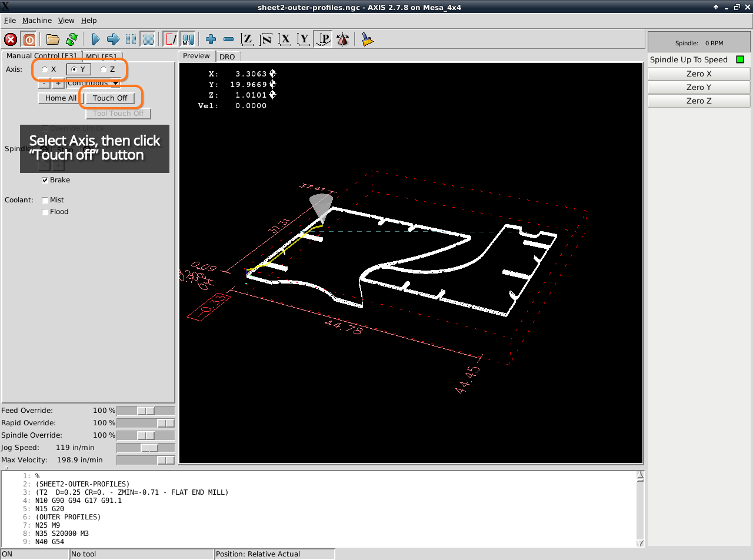
Task: Select G-code line "N10 G90 G94 G17 G91.1"
Action: pos(78,501)
